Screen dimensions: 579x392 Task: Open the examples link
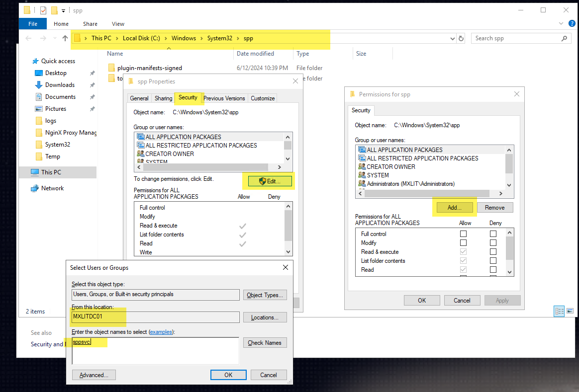click(162, 332)
